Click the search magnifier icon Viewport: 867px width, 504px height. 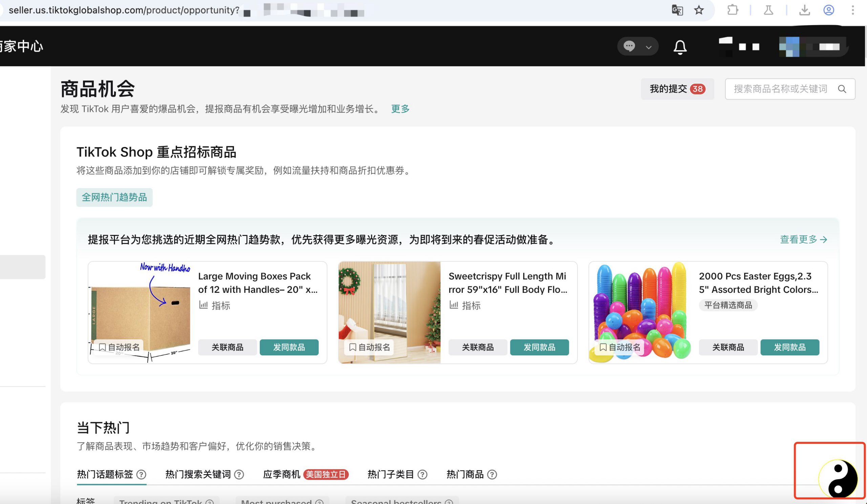(x=842, y=89)
